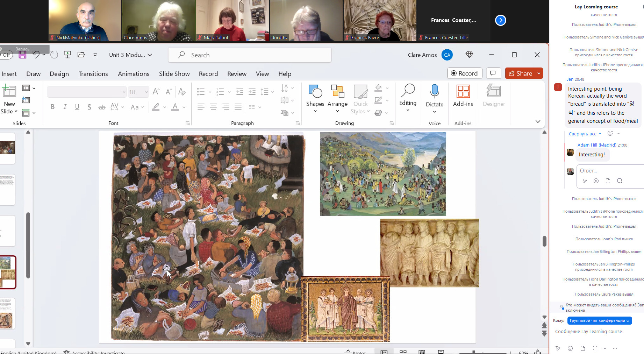
Task: Expand the Share button dropdown arrow
Action: tap(539, 73)
